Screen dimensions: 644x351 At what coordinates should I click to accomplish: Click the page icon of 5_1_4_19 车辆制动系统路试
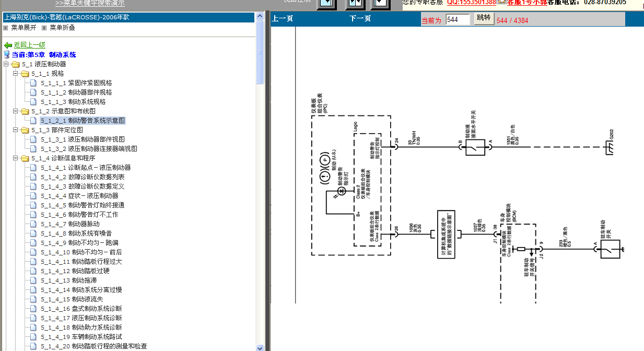pyautogui.click(x=34, y=337)
